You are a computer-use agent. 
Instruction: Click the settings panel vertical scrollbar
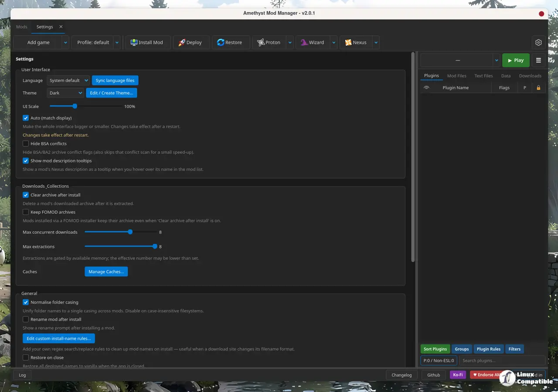413,157
